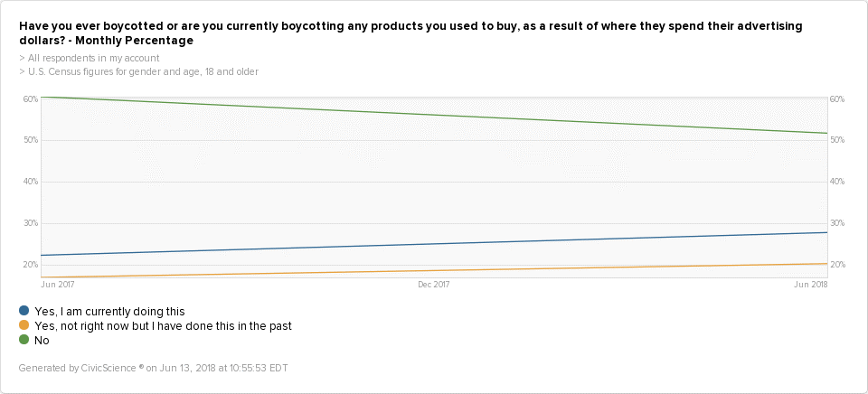Click the orange "done this in the past" line
This screenshot has width=868, height=394.
click(x=434, y=270)
